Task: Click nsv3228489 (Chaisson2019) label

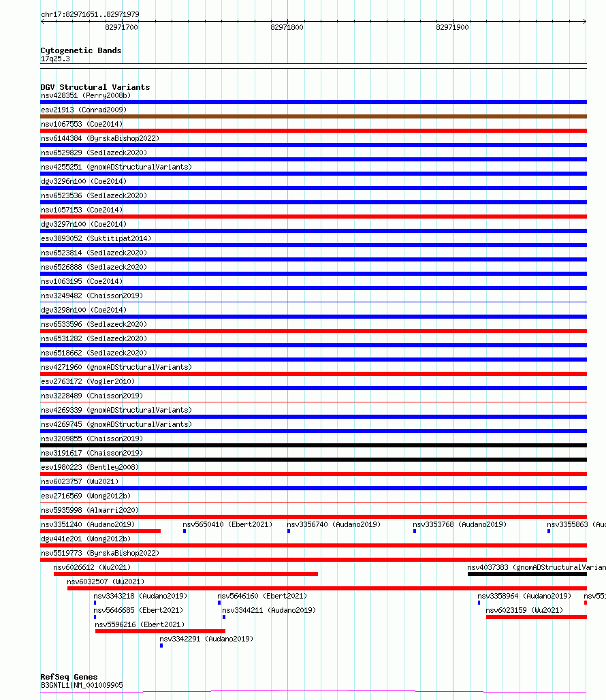Action: 92,396
